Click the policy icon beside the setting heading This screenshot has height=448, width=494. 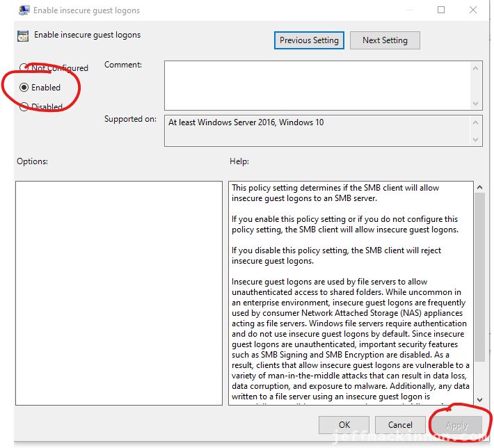[22, 35]
